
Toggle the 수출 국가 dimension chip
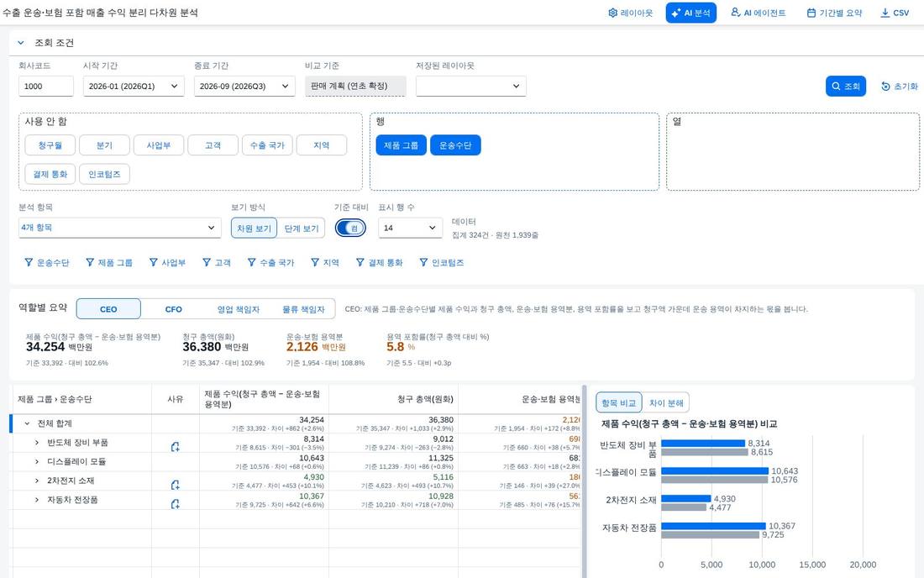click(267, 145)
